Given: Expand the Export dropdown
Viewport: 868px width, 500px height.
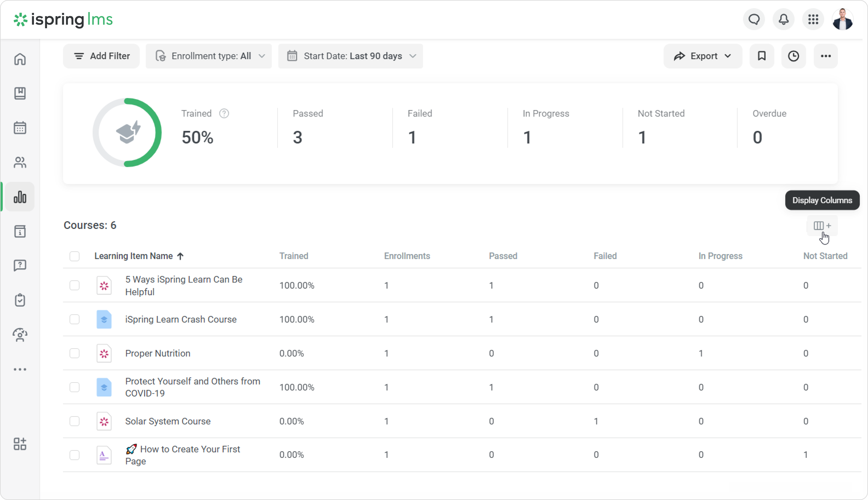Looking at the screenshot, I should click(702, 56).
